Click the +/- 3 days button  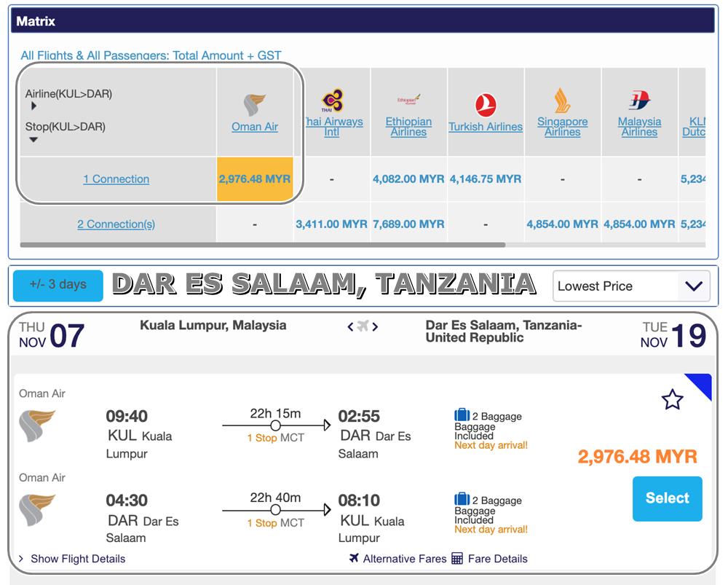point(58,286)
